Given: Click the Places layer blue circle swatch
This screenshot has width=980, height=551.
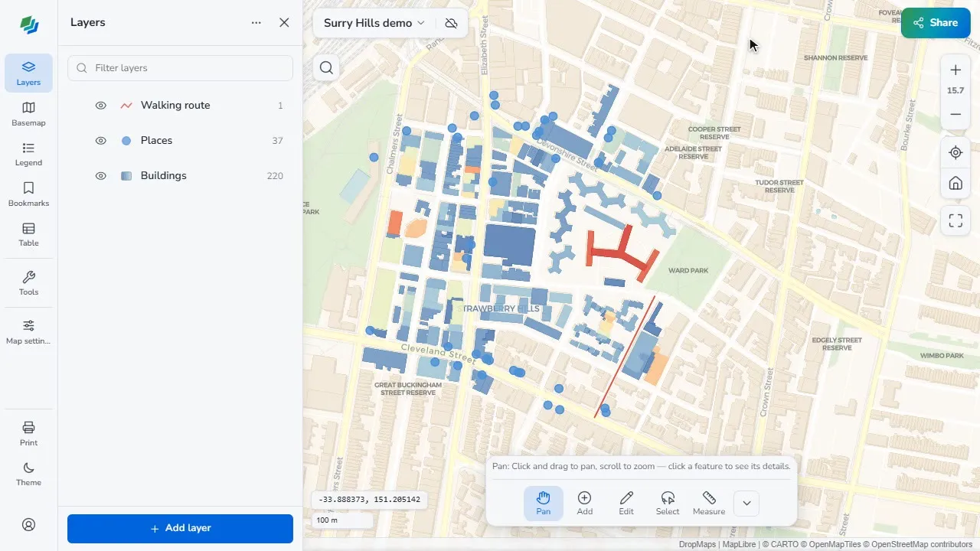Looking at the screenshot, I should pyautogui.click(x=126, y=141).
